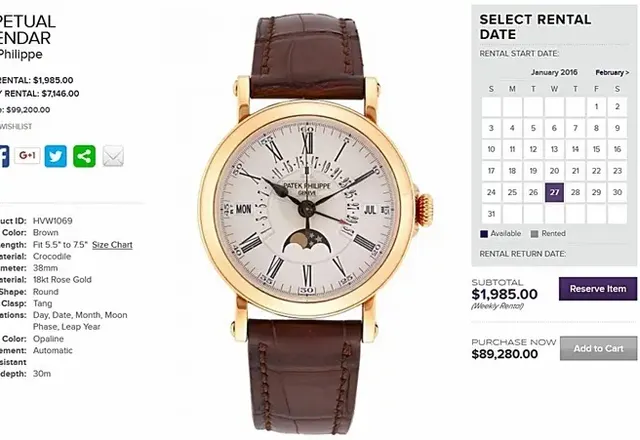Viewport: 640px width, 440px height.
Task: Click January 31 date cell
Action: pyautogui.click(x=491, y=214)
